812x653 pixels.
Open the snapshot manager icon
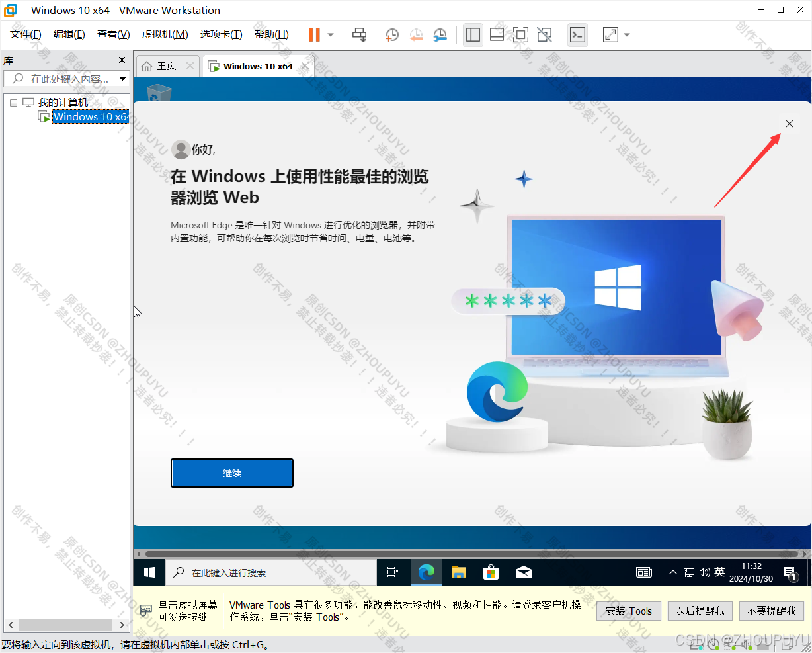point(440,35)
